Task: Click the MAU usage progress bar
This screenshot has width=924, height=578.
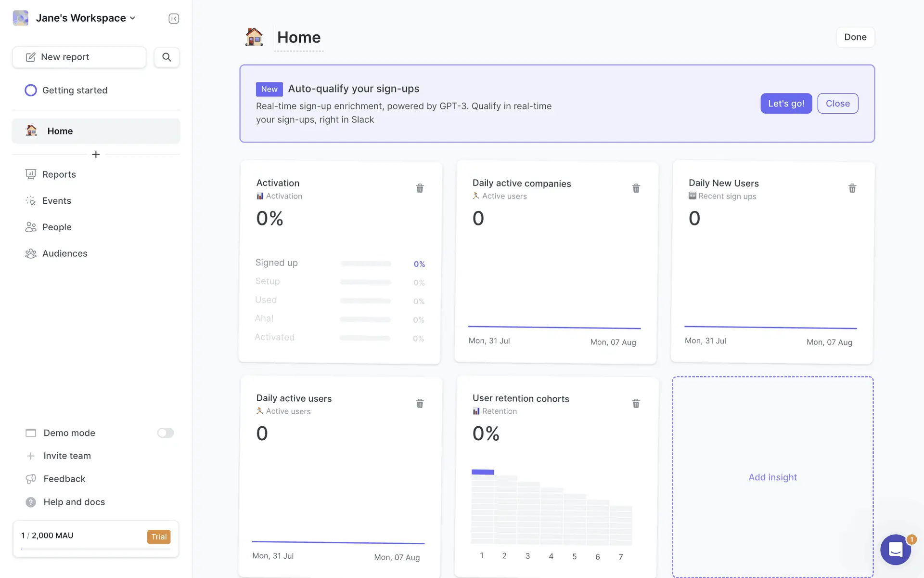Action: [95, 549]
